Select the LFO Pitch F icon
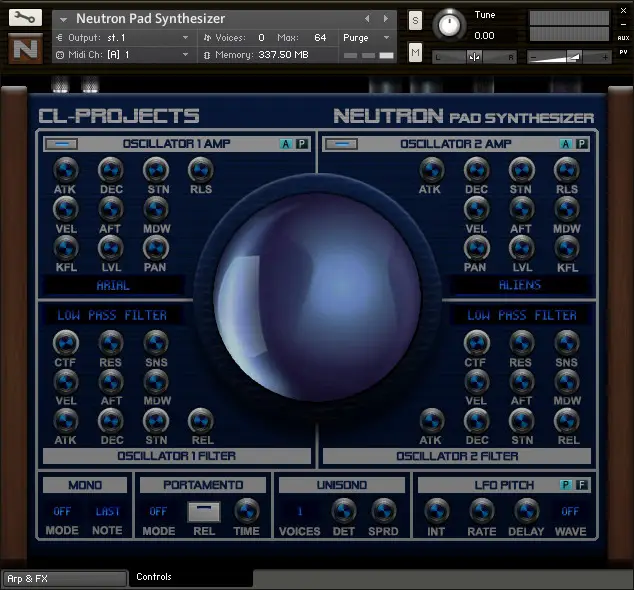The image size is (634, 590). (581, 485)
